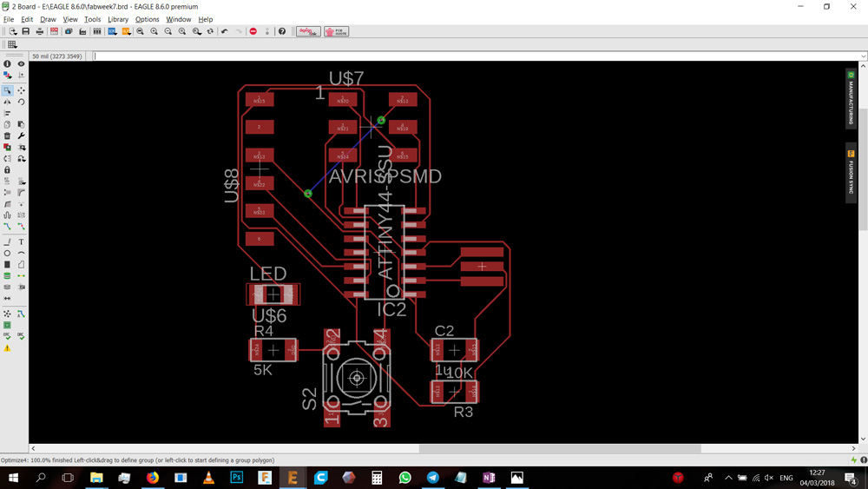Viewport: 868px width, 489px height.
Task: Open Photoshop from the taskbar
Action: [237, 478]
